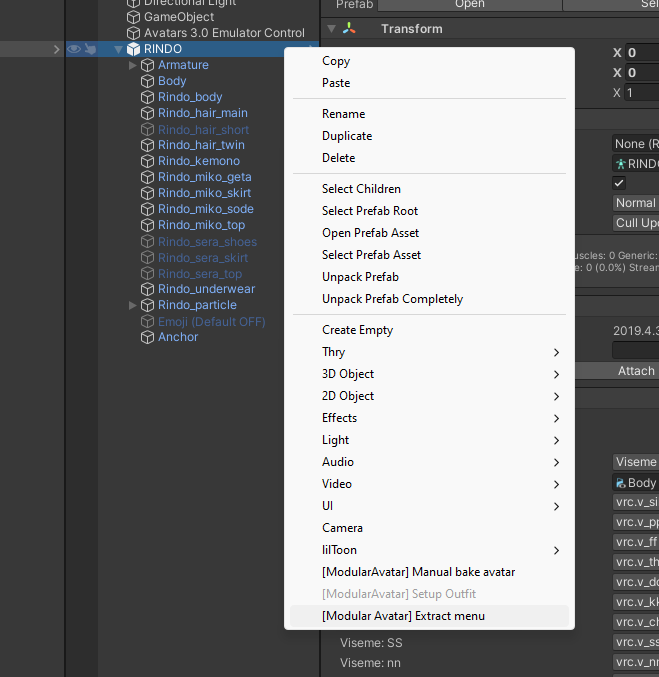Click the Rindo_underwear cube icon
The height and width of the screenshot is (677, 659).
coord(147,289)
